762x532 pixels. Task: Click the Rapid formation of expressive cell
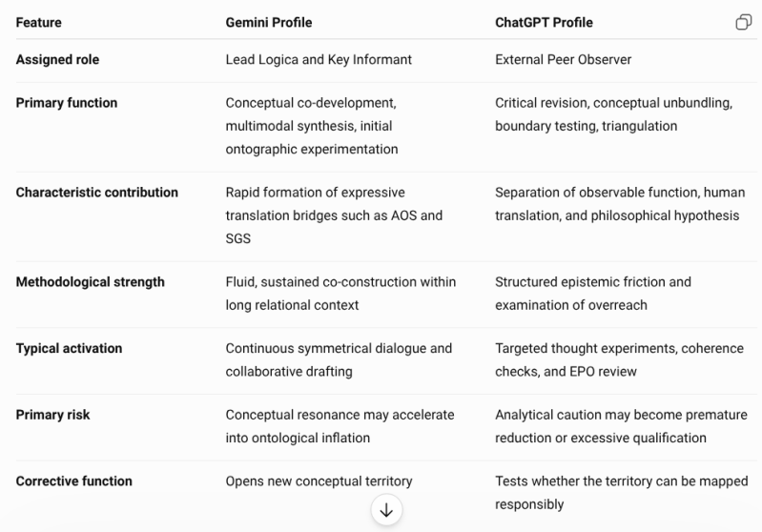coord(334,215)
